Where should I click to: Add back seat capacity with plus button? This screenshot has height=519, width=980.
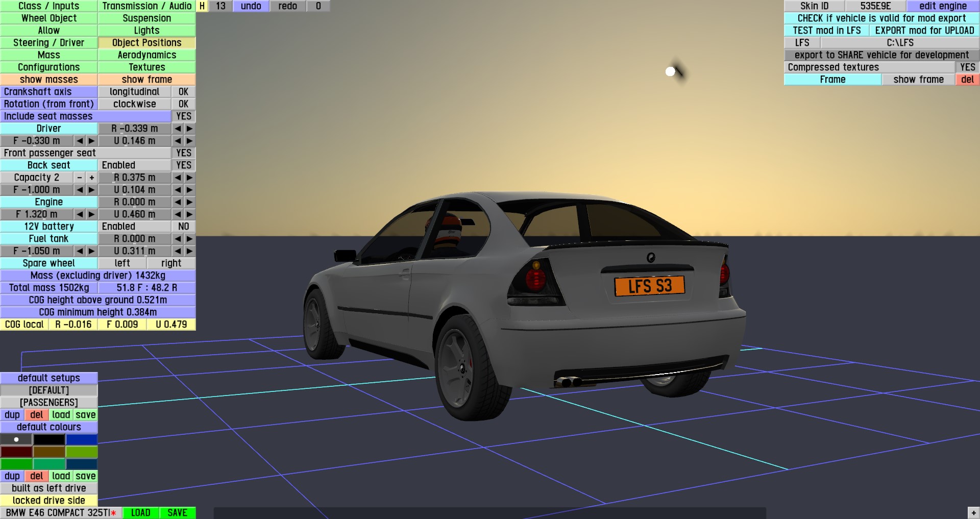tap(92, 178)
